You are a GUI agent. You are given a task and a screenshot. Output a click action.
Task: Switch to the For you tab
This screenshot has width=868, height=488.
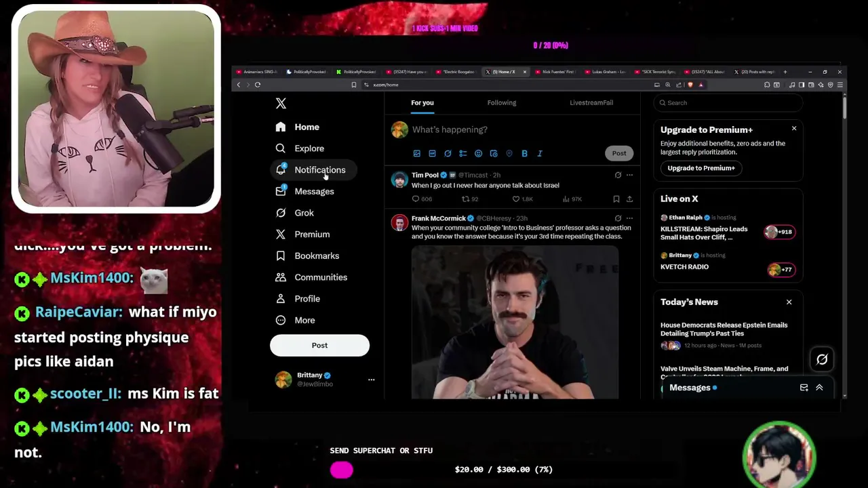(x=422, y=103)
